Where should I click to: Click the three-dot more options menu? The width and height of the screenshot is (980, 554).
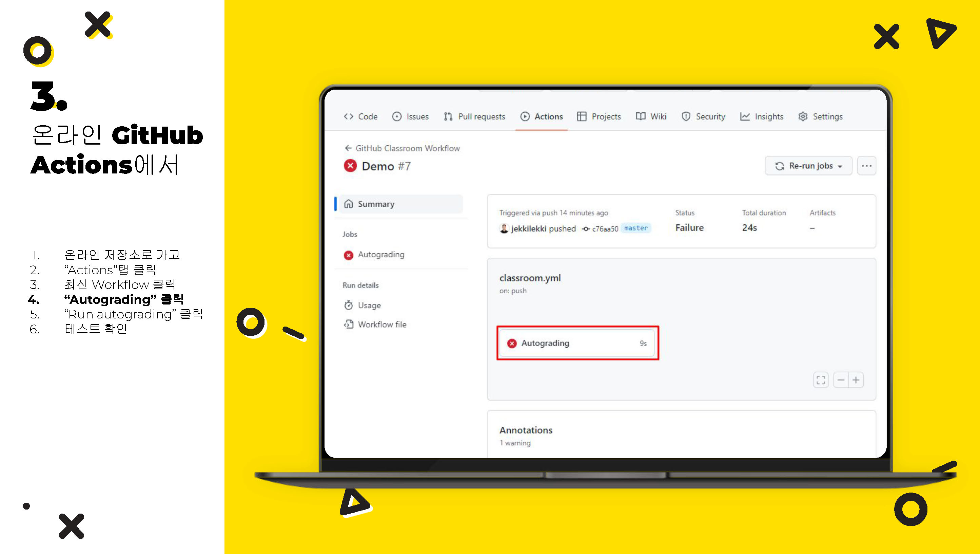pos(867,165)
